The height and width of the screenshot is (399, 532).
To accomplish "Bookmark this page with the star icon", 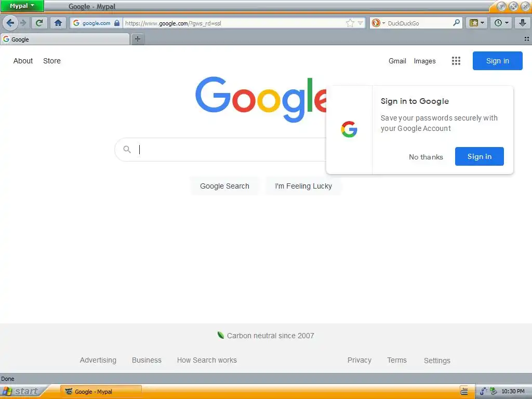I will 350,23.
